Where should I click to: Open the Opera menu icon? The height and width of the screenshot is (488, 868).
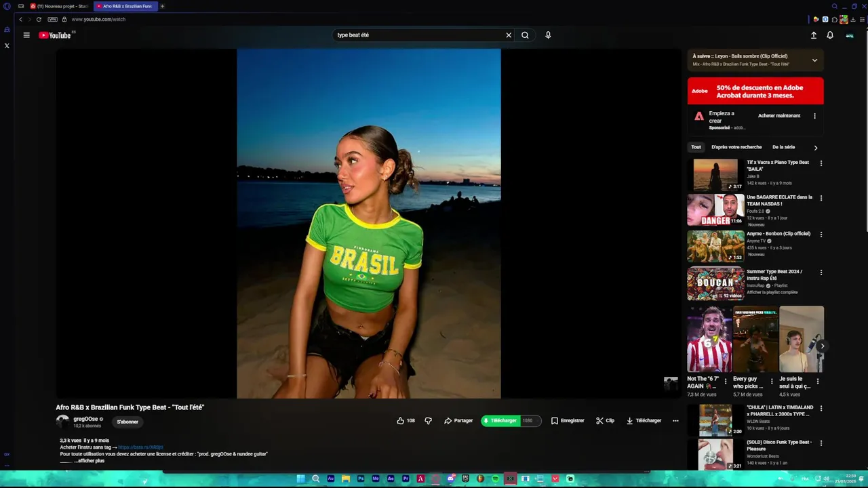tap(7, 6)
